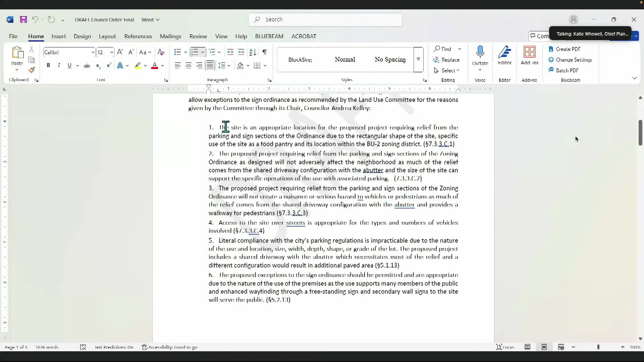
Task: Open the File menu
Action: click(x=13, y=36)
